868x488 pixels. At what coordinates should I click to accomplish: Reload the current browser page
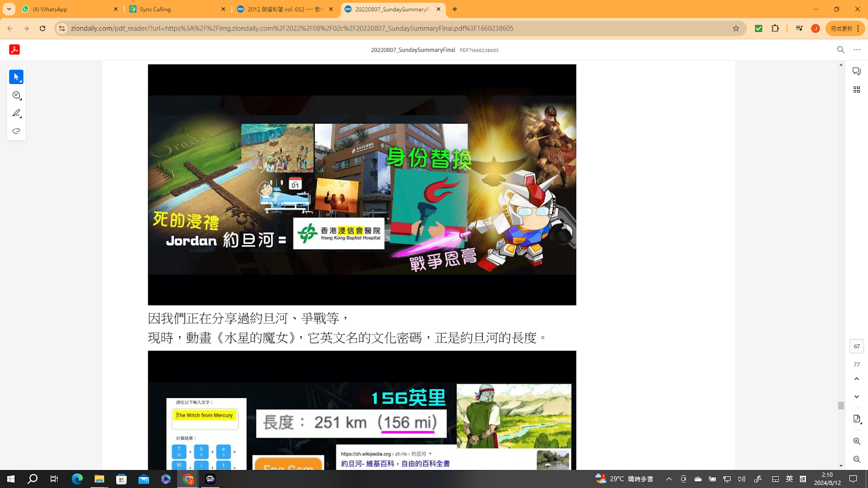click(x=42, y=28)
